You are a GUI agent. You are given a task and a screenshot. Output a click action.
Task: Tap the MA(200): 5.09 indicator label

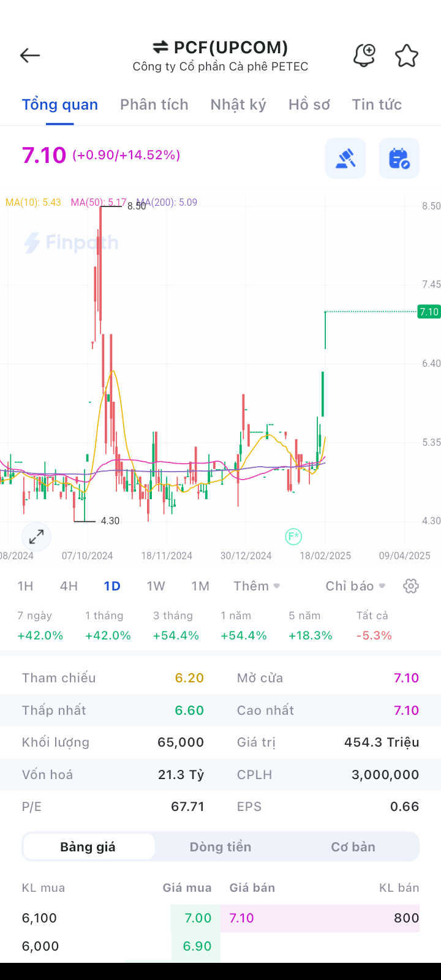[167, 202]
